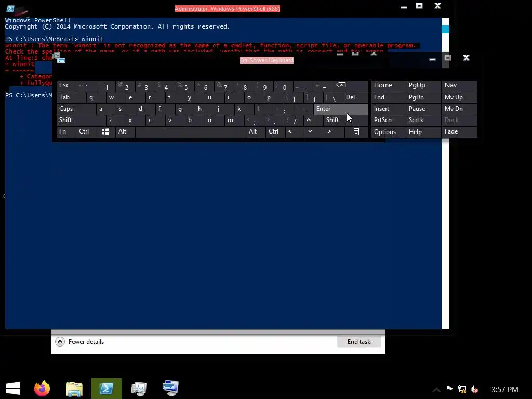Open Task Manager taskbar icon
The width and height of the screenshot is (532, 399).
(138, 389)
